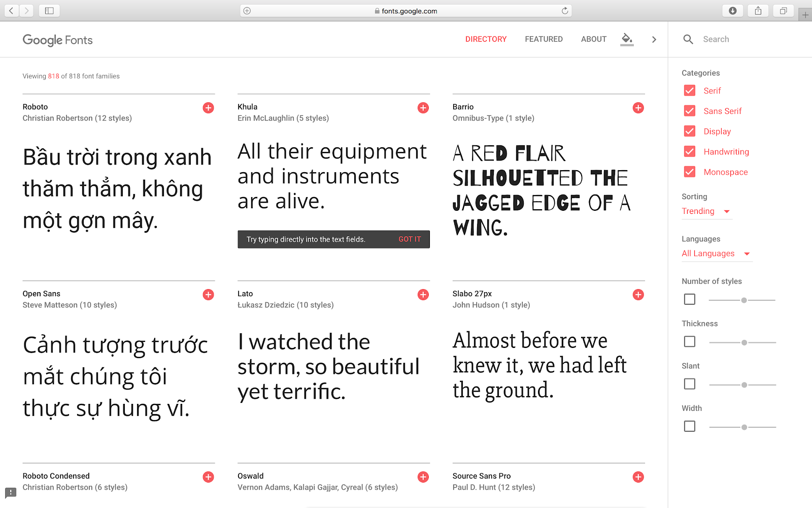Uncheck the Display category

point(690,131)
